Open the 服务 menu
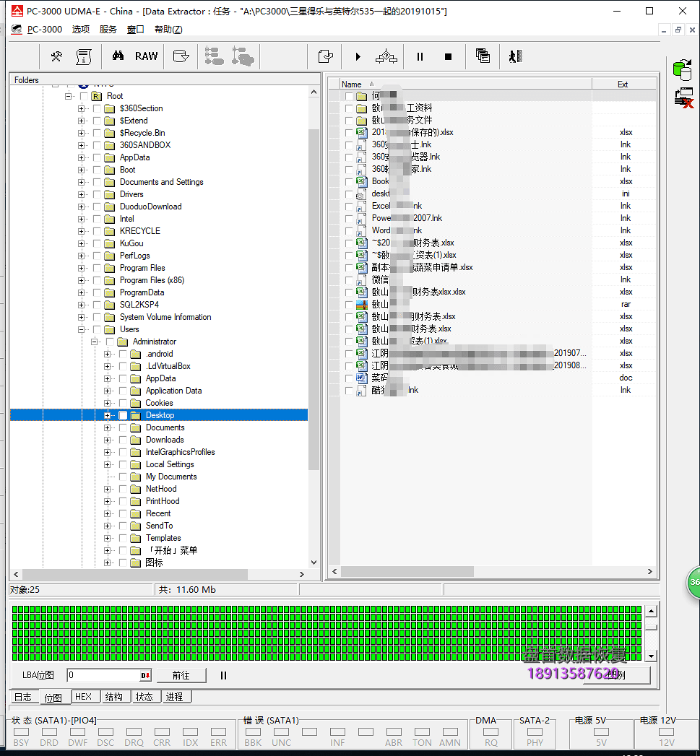This screenshot has width=700, height=756. click(x=108, y=30)
